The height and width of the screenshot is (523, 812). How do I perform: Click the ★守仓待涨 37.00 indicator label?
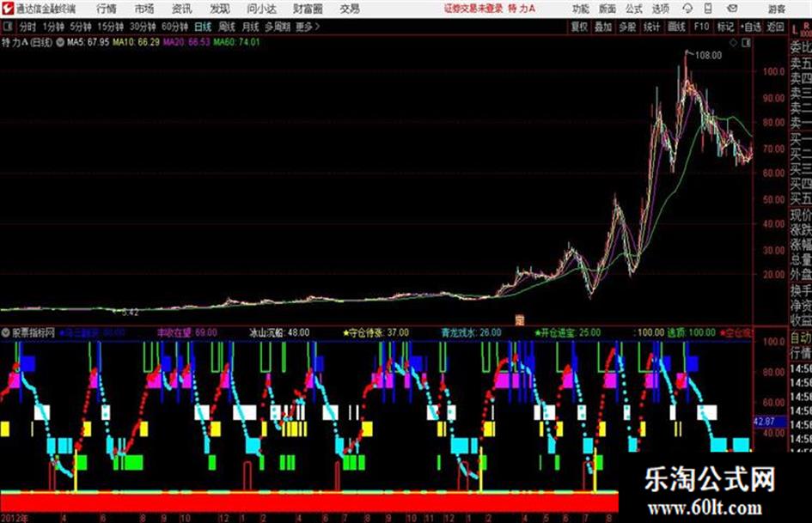[376, 332]
